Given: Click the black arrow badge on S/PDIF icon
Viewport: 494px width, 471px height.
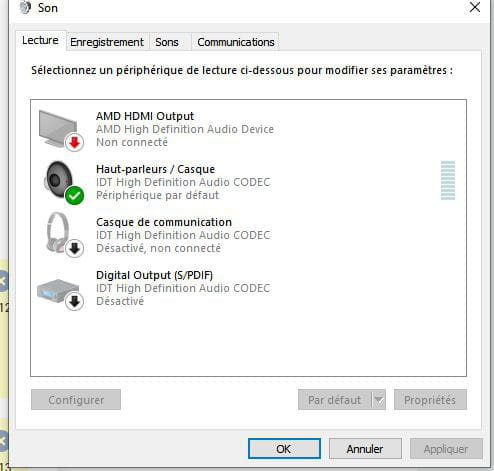Looking at the screenshot, I should click(74, 302).
